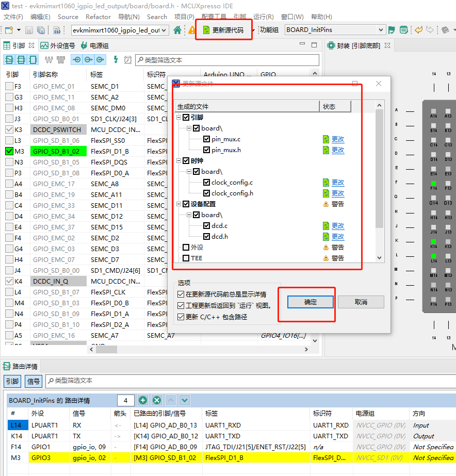The width and height of the screenshot is (456, 476).
Task: Switch to the 外设信号 tab
Action: (58, 45)
